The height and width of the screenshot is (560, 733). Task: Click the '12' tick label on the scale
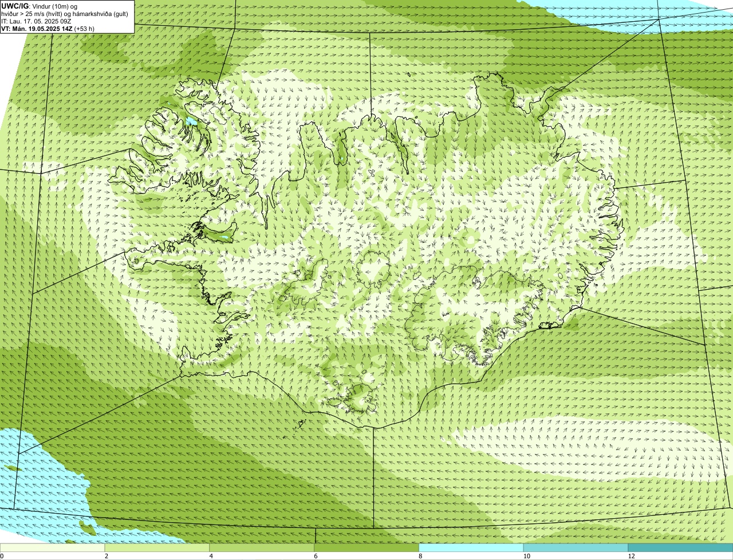pos(630,556)
